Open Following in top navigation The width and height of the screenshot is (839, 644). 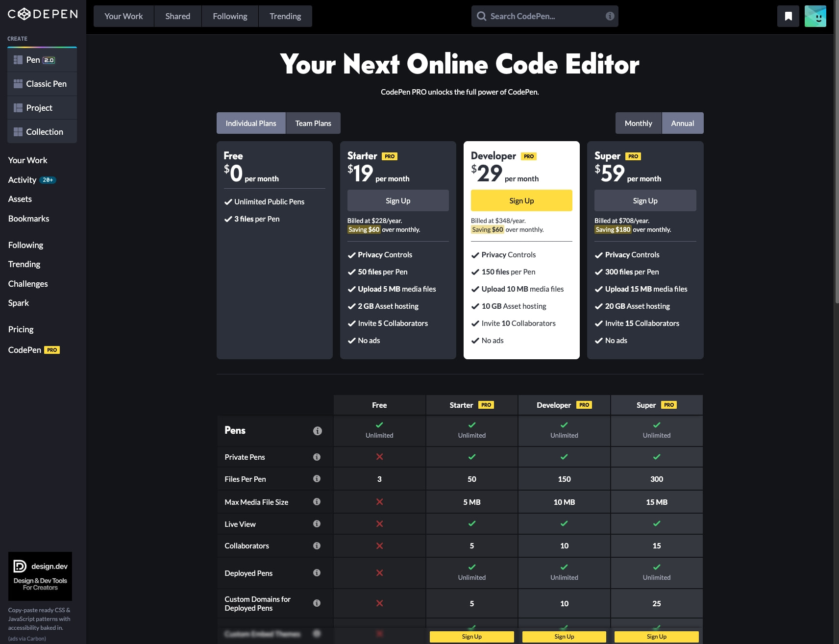pos(230,16)
